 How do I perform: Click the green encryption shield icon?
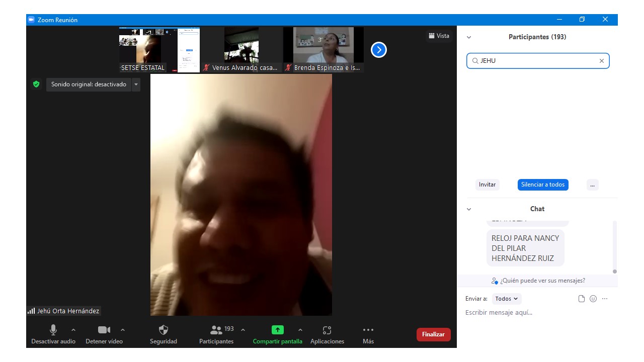(36, 84)
